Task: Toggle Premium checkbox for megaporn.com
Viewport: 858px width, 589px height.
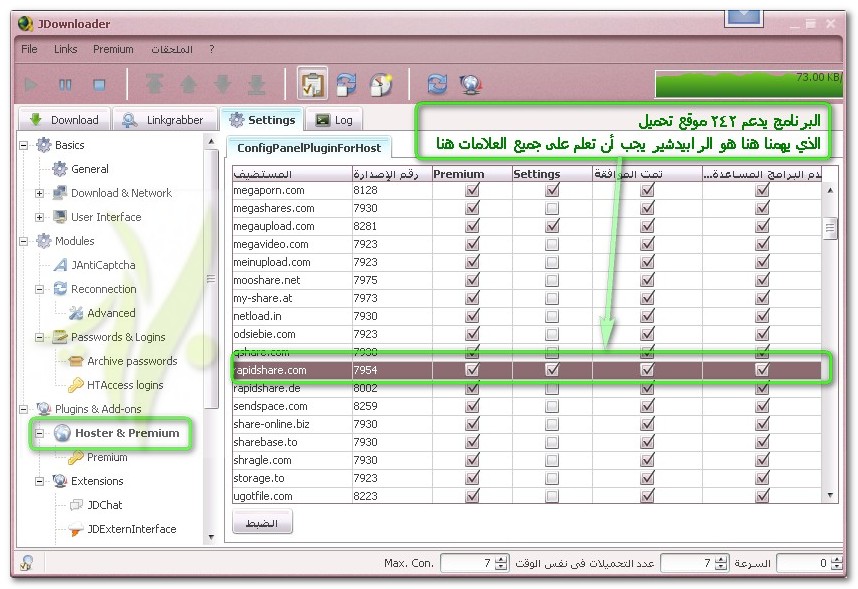Action: pos(472,190)
